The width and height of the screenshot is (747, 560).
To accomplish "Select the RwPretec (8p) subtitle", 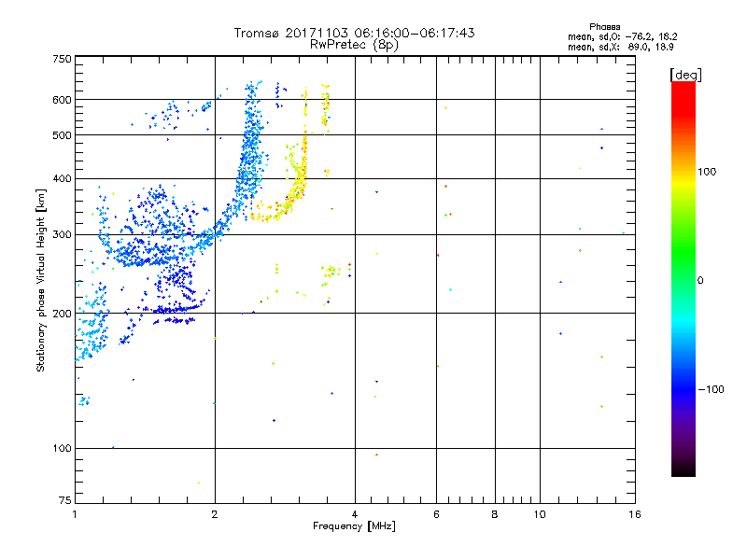I will [x=354, y=45].
